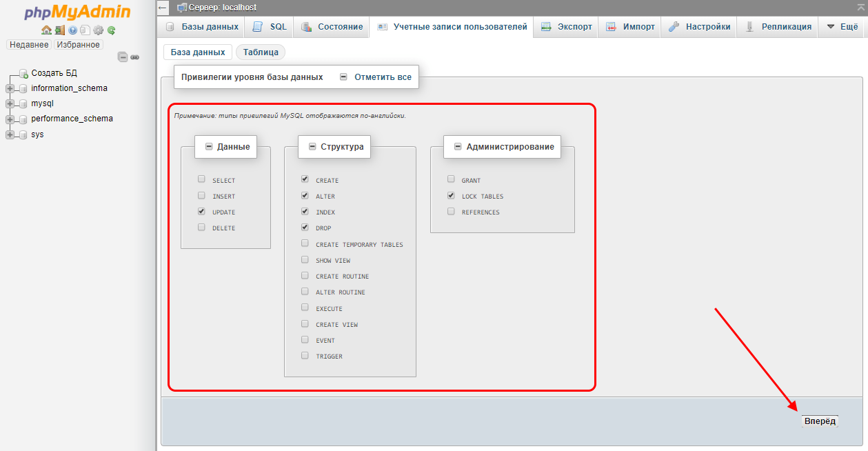Enable the DELETE privilege checkbox
The image size is (868, 451).
pos(201,227)
